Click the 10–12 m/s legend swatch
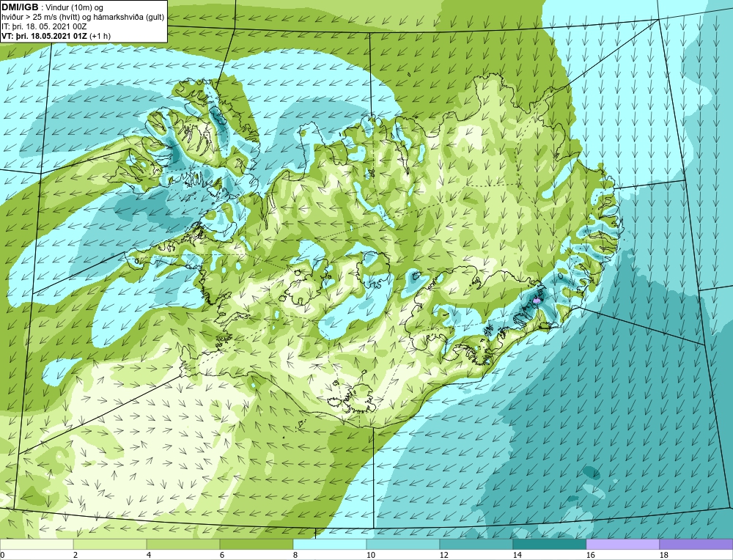The image size is (733, 560). 403,544
